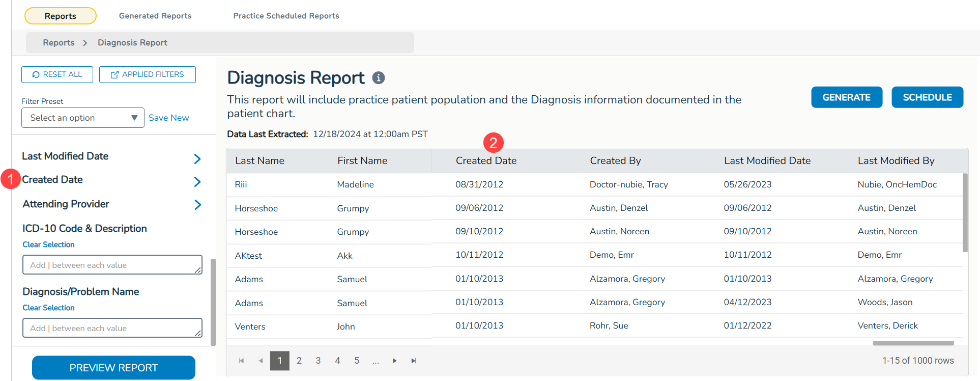980x381 pixels.
Task: Open the Applied Filters popup
Action: pyautogui.click(x=147, y=74)
